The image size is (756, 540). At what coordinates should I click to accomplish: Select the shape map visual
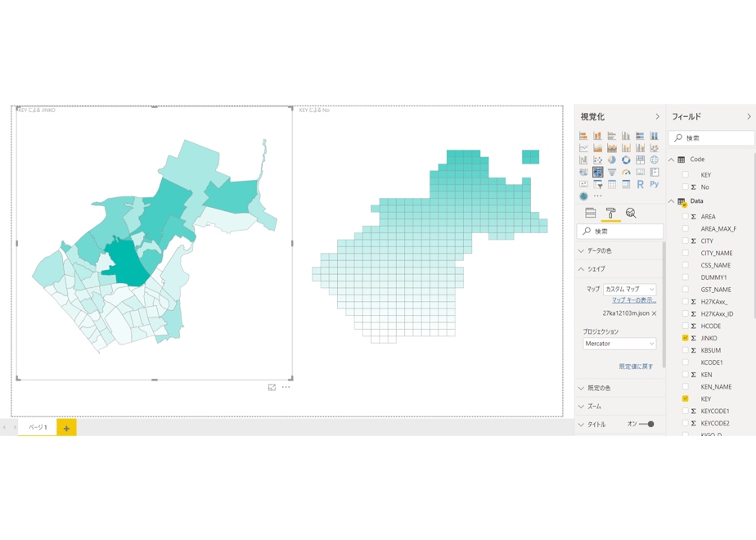coord(597,172)
